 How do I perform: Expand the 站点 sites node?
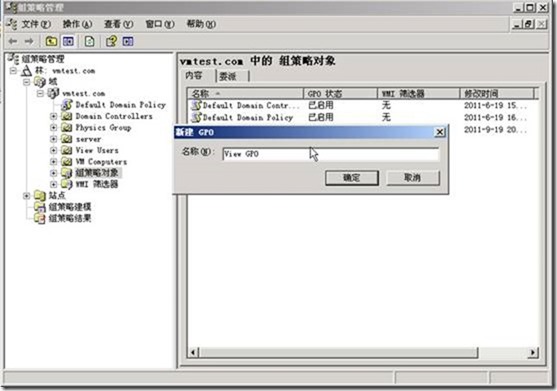27,196
